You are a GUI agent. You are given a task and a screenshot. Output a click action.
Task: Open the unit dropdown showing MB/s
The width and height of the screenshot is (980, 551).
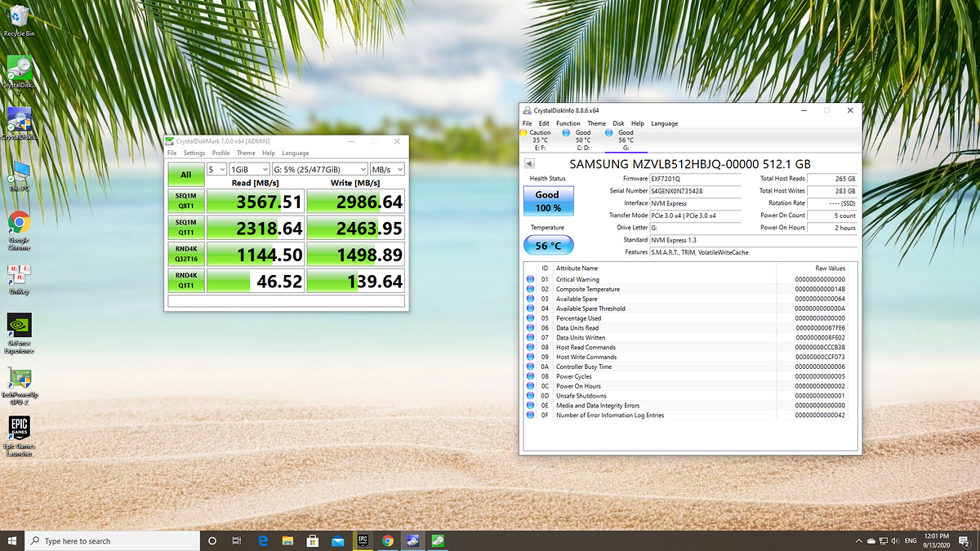[386, 169]
